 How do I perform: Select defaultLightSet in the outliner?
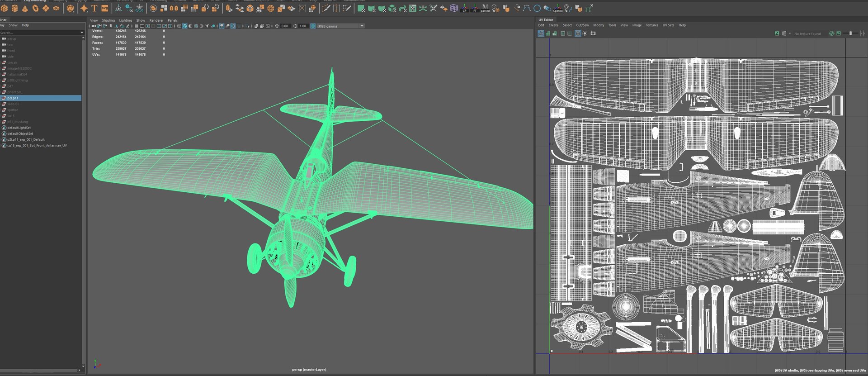point(19,128)
